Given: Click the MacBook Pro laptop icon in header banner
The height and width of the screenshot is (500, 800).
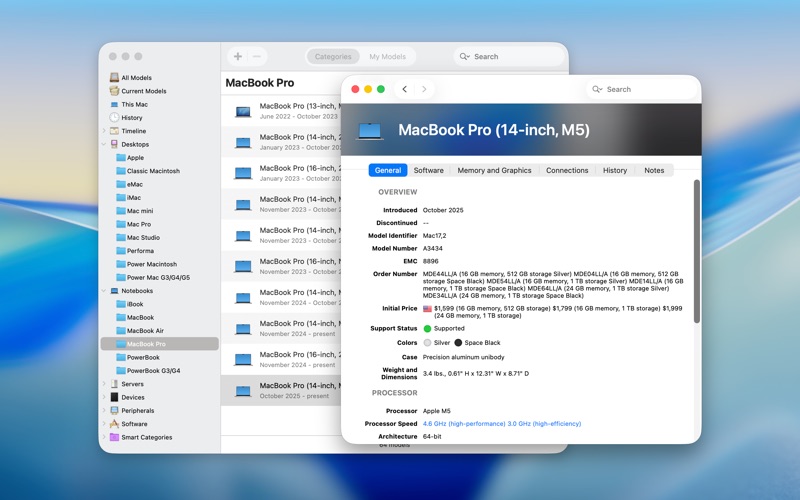Looking at the screenshot, I should pyautogui.click(x=370, y=131).
